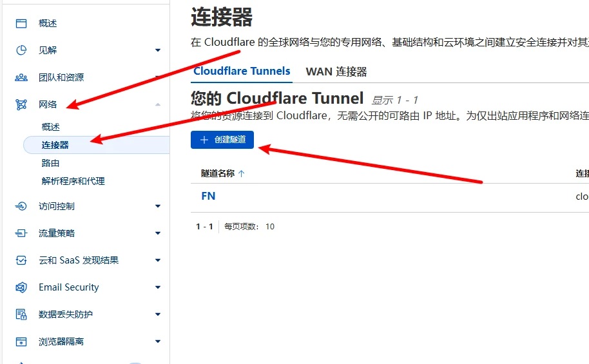
Task: Click the 见解 insights pie chart icon
Action: pyautogui.click(x=21, y=50)
